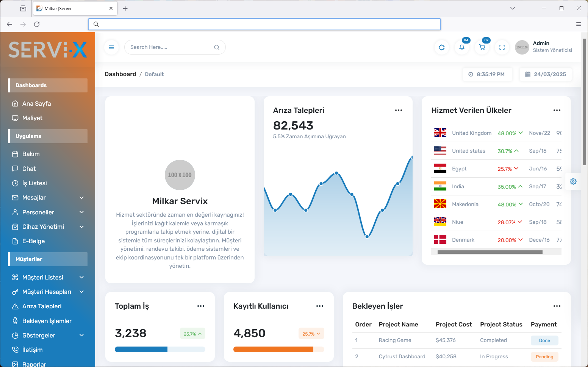Viewport: 588px width, 367px height.
Task: Toggle fullscreen mode icon
Action: pyautogui.click(x=502, y=47)
